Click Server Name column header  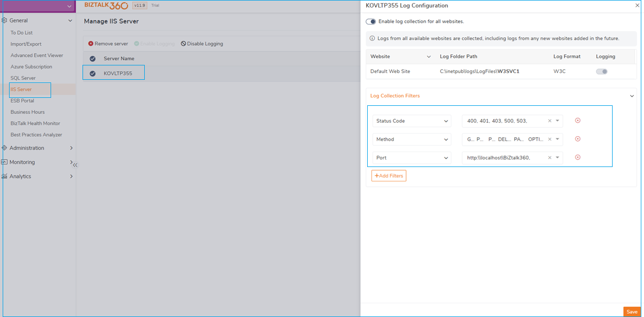pos(119,59)
